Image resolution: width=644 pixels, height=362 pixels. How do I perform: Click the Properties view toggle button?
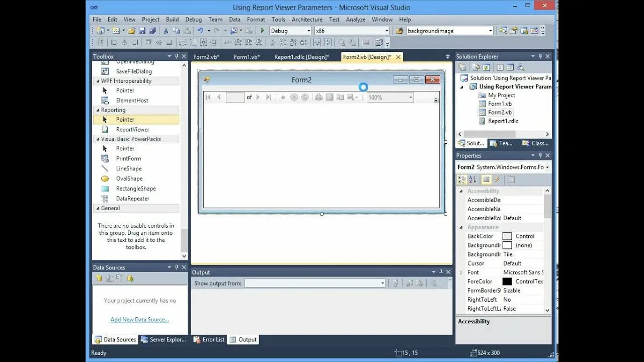point(486,179)
